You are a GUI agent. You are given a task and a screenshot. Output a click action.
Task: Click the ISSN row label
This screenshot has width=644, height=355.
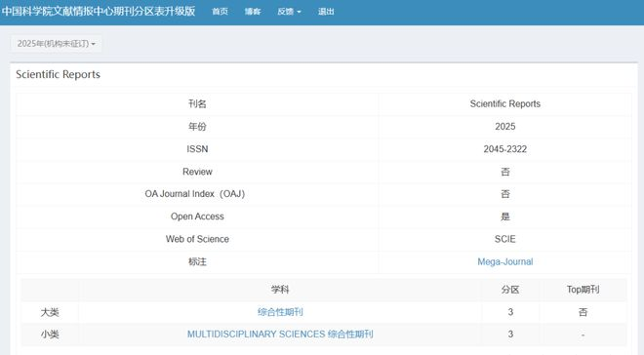coord(197,149)
